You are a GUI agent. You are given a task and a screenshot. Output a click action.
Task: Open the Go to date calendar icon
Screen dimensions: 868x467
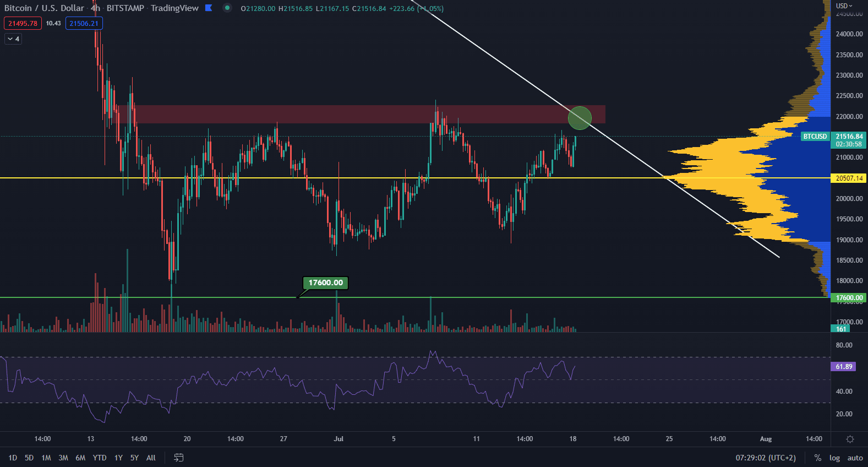pyautogui.click(x=178, y=458)
